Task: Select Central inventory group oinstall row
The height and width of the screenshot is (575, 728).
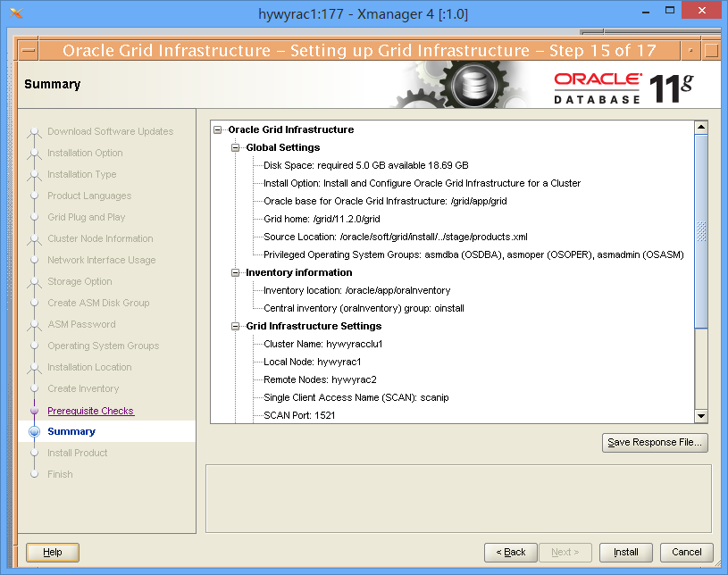Action: coord(364,309)
